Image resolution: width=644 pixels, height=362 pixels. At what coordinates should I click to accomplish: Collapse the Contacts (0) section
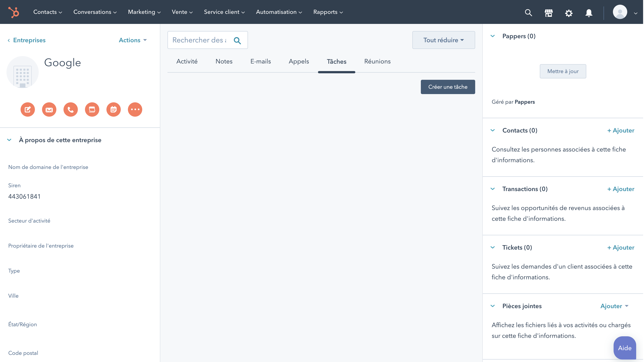tap(492, 130)
